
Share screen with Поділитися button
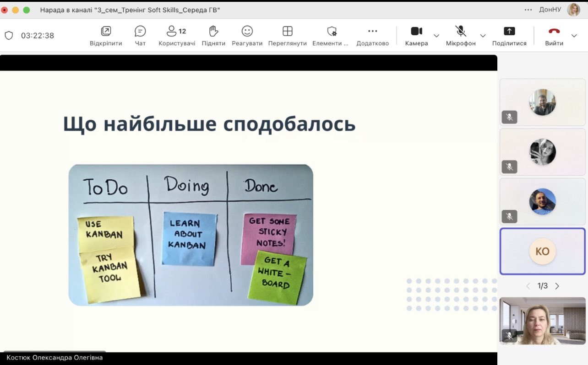[x=509, y=36]
